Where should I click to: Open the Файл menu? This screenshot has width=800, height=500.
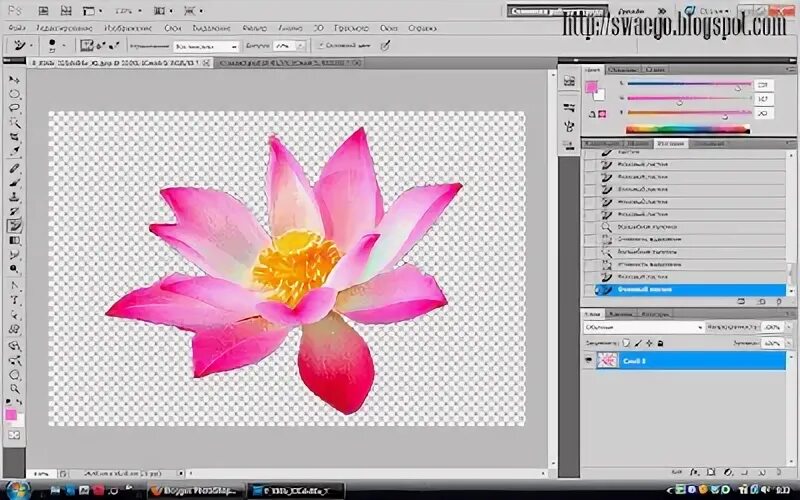(x=17, y=28)
